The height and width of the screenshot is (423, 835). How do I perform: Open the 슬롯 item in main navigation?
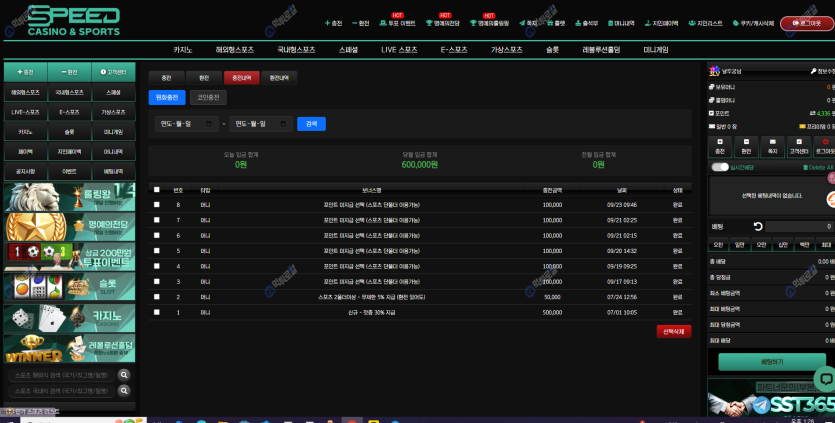552,49
